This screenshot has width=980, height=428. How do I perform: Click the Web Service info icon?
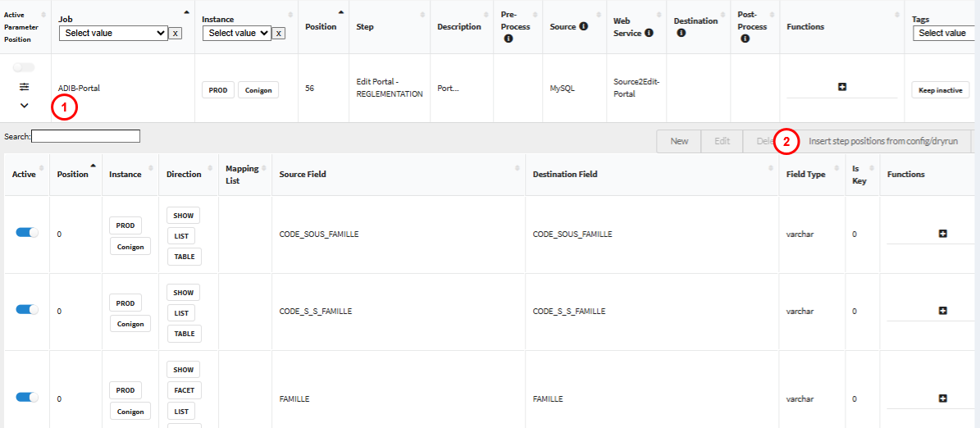click(649, 33)
